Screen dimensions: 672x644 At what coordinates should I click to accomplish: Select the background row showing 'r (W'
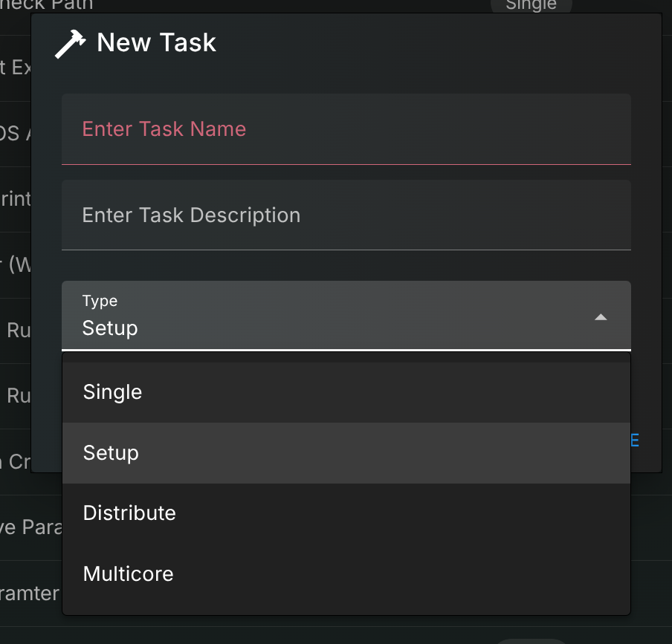15,265
